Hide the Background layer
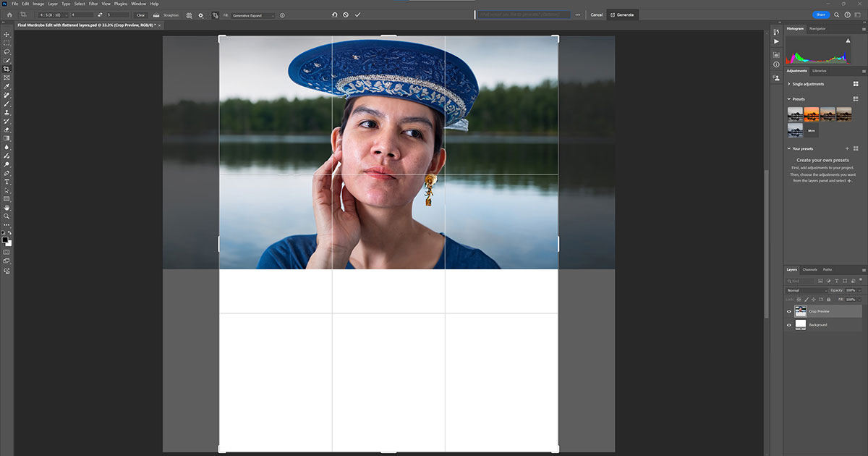The height and width of the screenshot is (456, 868). 789,325
